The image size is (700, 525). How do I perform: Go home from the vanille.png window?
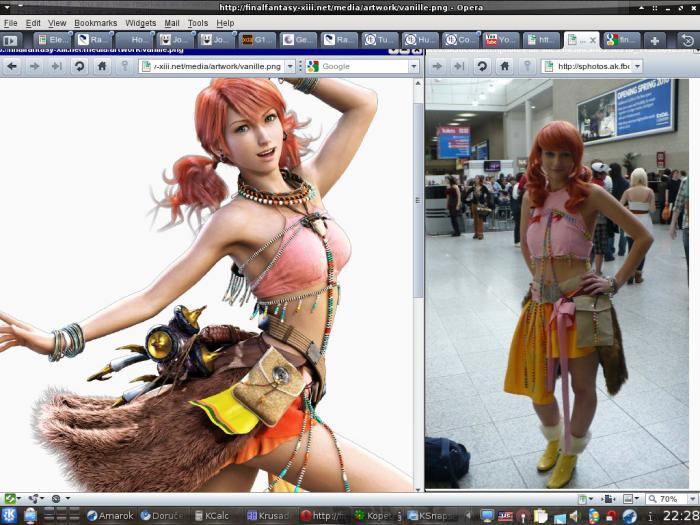tap(102, 67)
